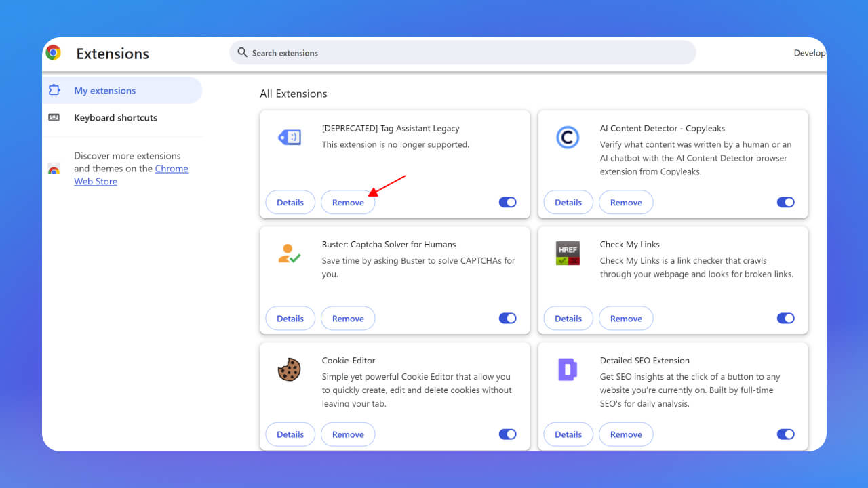Click the My extensions puzzle icon
868x488 pixels.
pos(54,90)
